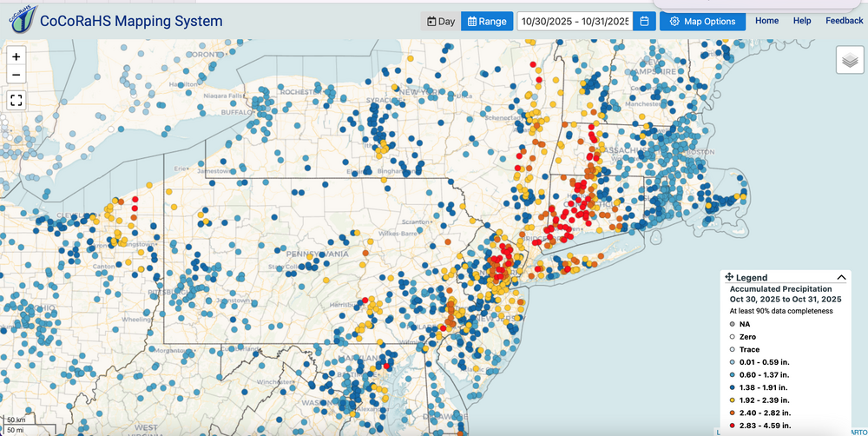This screenshot has height=436, width=868.
Task: Click the gear icon in Map Options
Action: 674,21
